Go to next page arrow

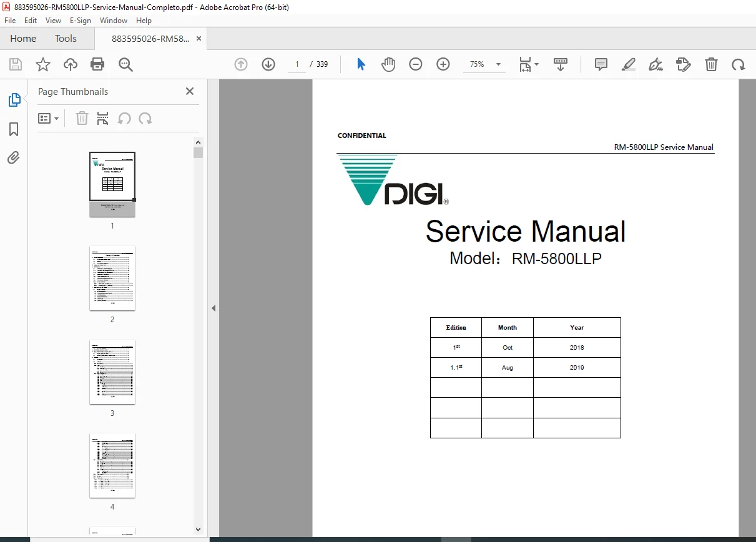[x=268, y=64]
